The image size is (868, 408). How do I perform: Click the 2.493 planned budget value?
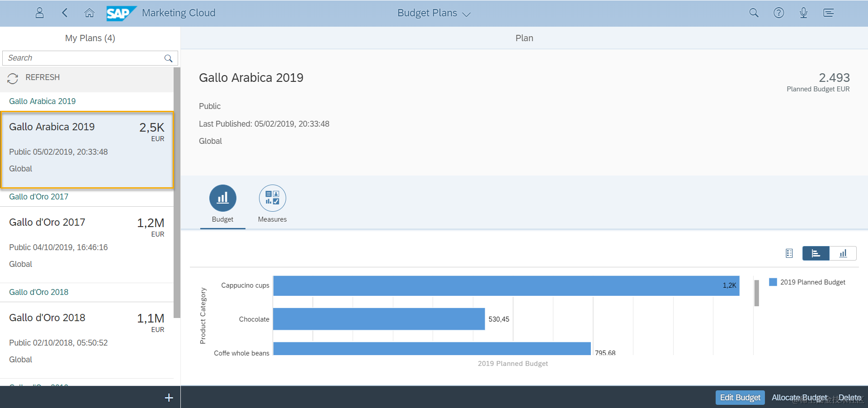pyautogui.click(x=834, y=78)
